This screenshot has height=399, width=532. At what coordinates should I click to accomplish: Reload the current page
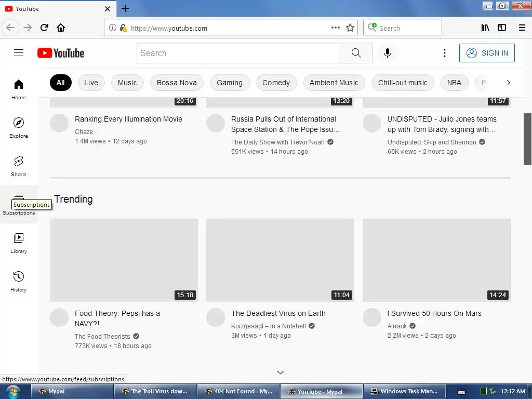[45, 28]
